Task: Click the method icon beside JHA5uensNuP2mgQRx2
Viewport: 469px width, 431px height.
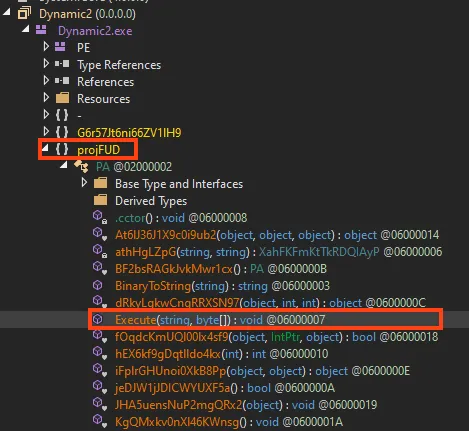Action: click(99, 404)
